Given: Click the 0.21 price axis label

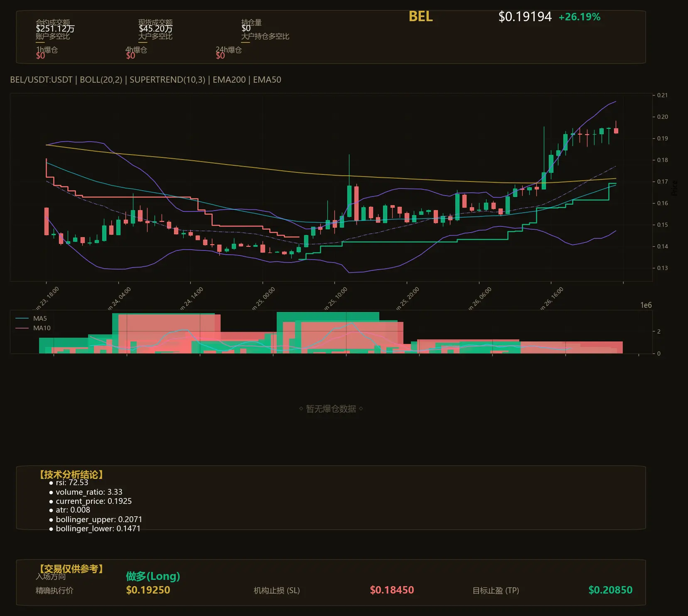Looking at the screenshot, I should 662,95.
